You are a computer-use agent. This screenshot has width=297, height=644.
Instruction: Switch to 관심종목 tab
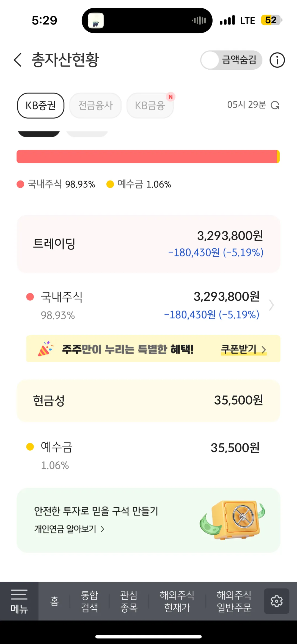click(x=129, y=601)
